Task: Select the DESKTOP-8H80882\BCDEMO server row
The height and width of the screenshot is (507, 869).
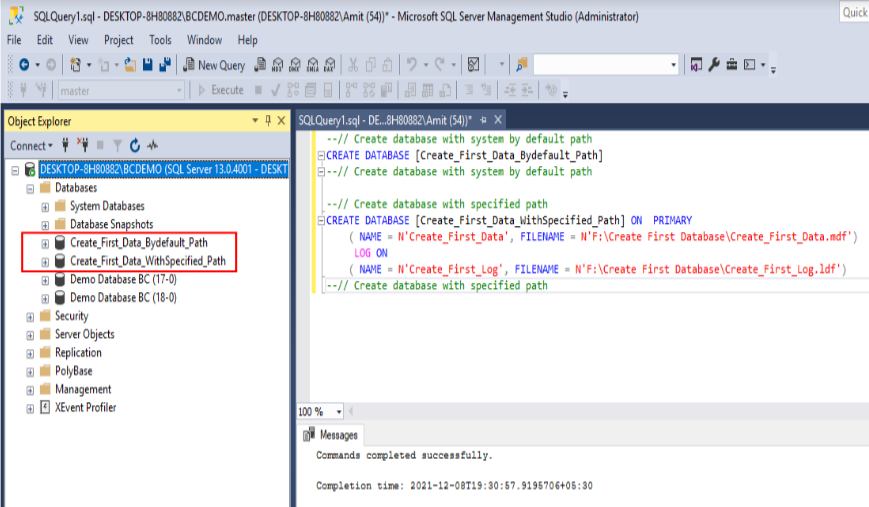Action: [x=163, y=169]
